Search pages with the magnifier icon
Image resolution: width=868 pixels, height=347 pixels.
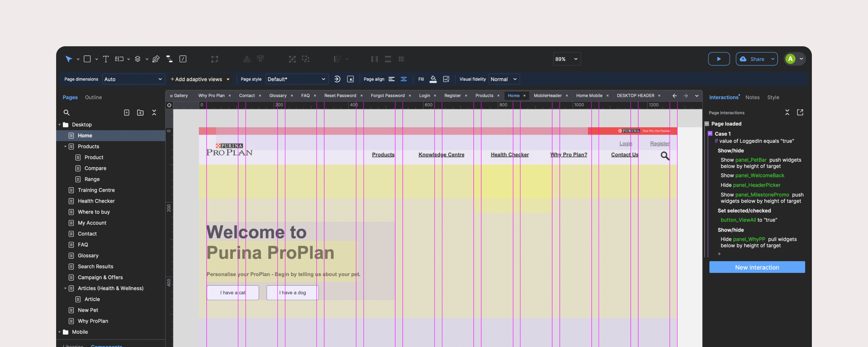coord(66,112)
